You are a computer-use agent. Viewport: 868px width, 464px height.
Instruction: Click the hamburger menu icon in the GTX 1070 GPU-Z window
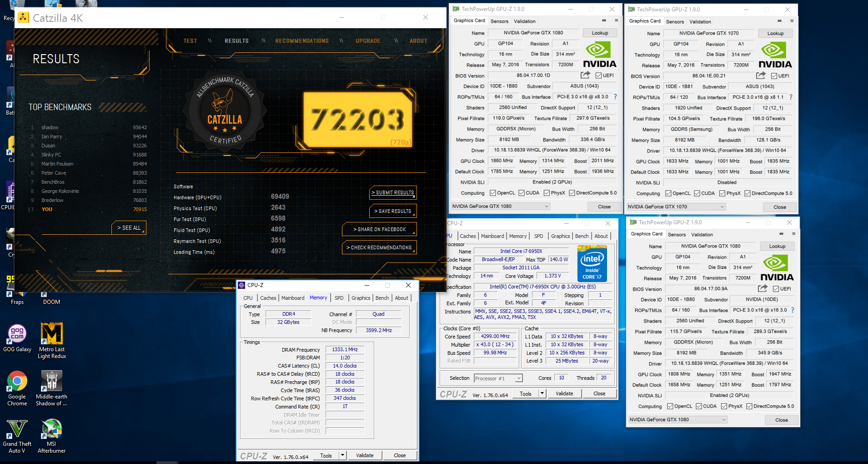pyautogui.click(x=792, y=21)
